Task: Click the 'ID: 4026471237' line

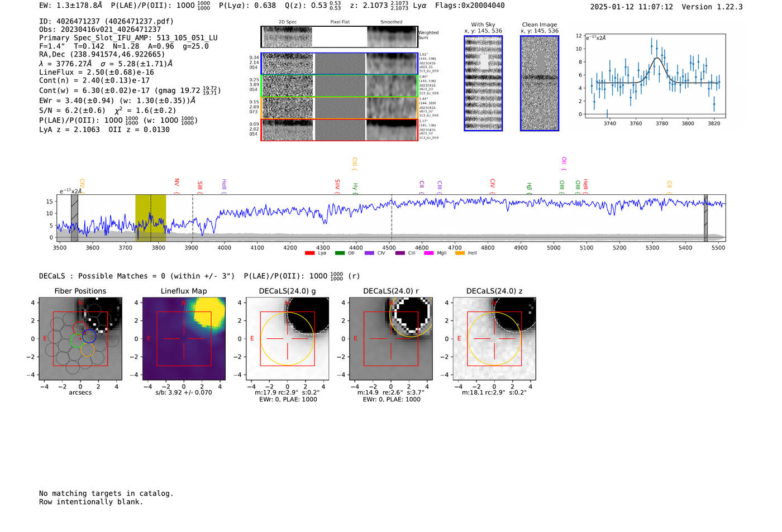Action: click(106, 21)
